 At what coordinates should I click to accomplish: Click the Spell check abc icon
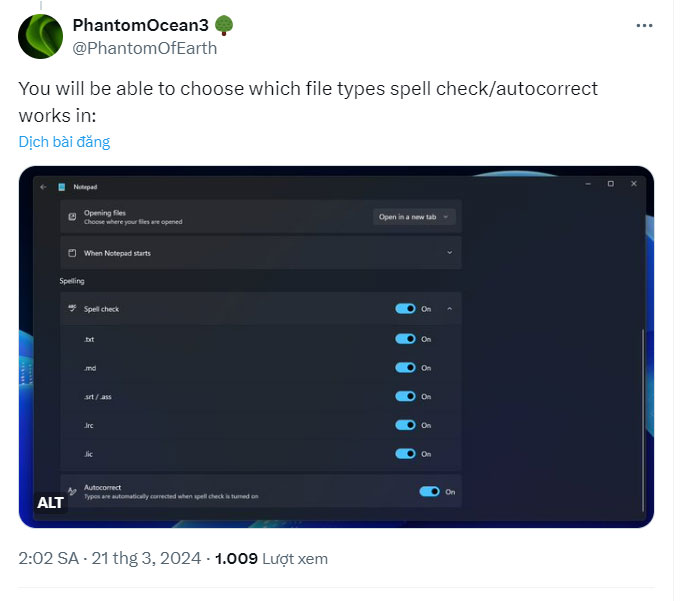[72, 309]
